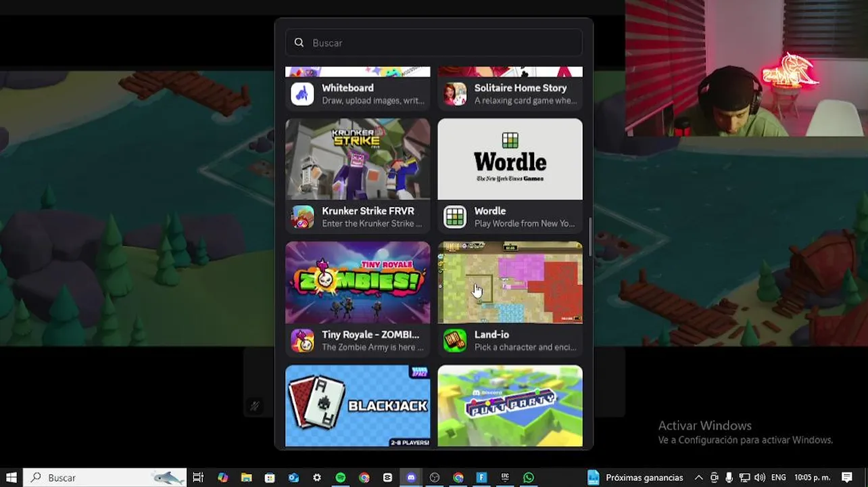This screenshot has width=868, height=487.
Task: Click the Land-io app icon
Action: pyautogui.click(x=455, y=340)
